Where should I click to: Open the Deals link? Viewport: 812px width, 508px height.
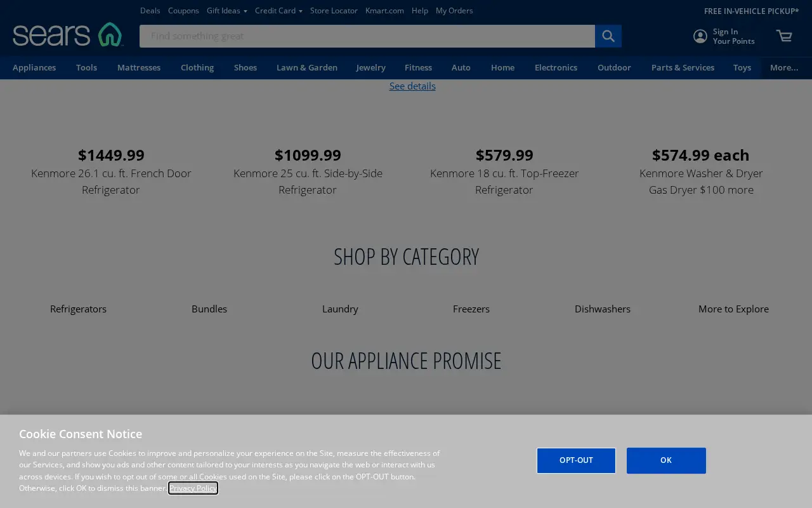[150, 11]
